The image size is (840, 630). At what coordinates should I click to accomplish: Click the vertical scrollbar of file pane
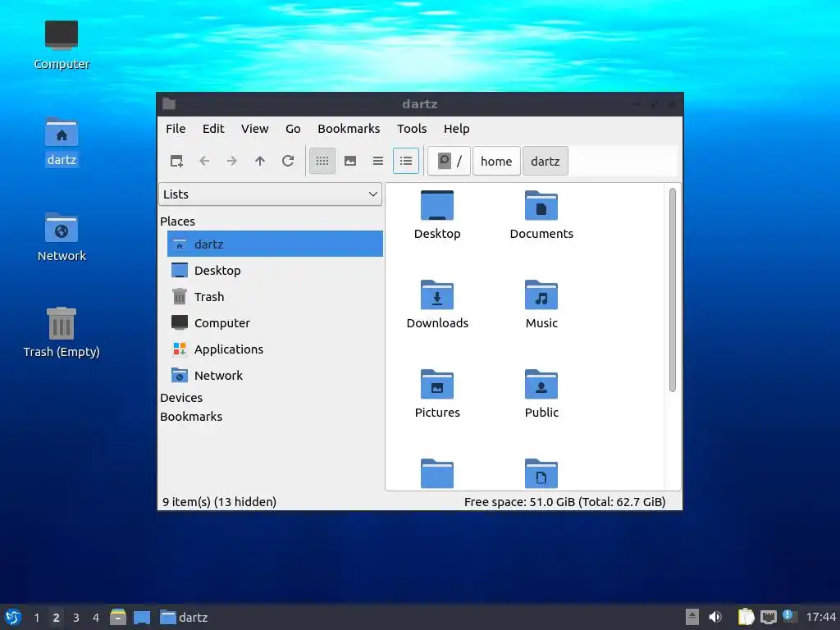673,290
